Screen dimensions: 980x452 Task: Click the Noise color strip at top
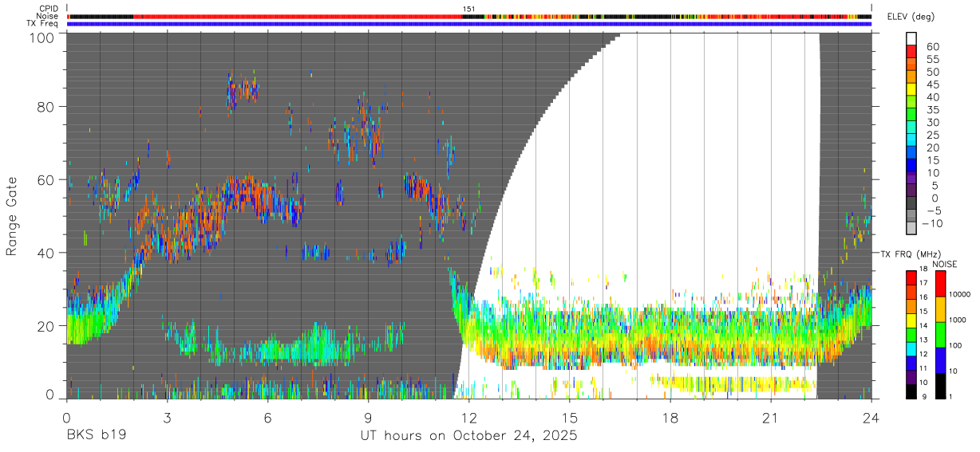click(469, 16)
